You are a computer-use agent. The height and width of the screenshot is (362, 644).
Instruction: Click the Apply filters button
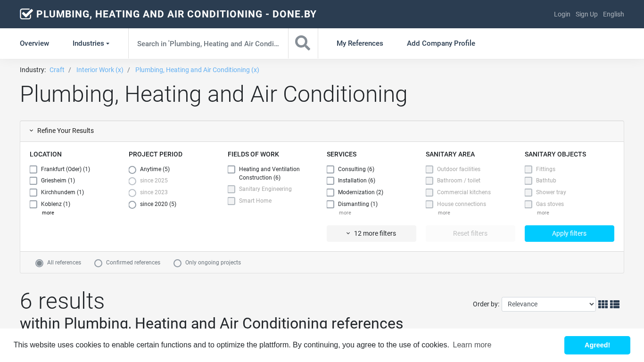click(570, 233)
